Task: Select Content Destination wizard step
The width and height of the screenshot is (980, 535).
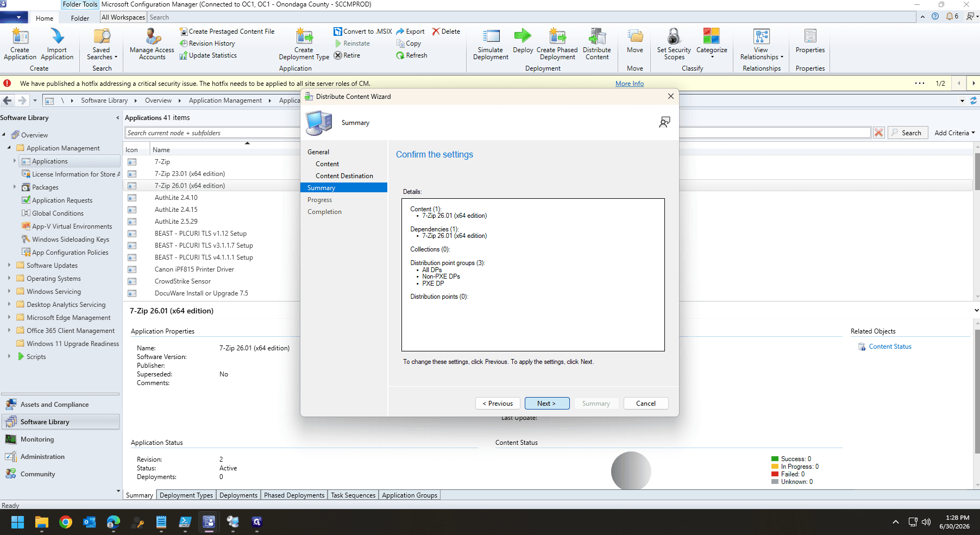Action: click(x=344, y=176)
